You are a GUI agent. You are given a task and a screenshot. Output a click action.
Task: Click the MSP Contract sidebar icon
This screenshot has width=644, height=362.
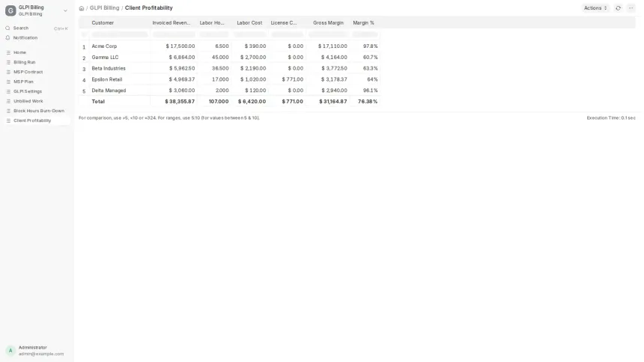click(8, 72)
